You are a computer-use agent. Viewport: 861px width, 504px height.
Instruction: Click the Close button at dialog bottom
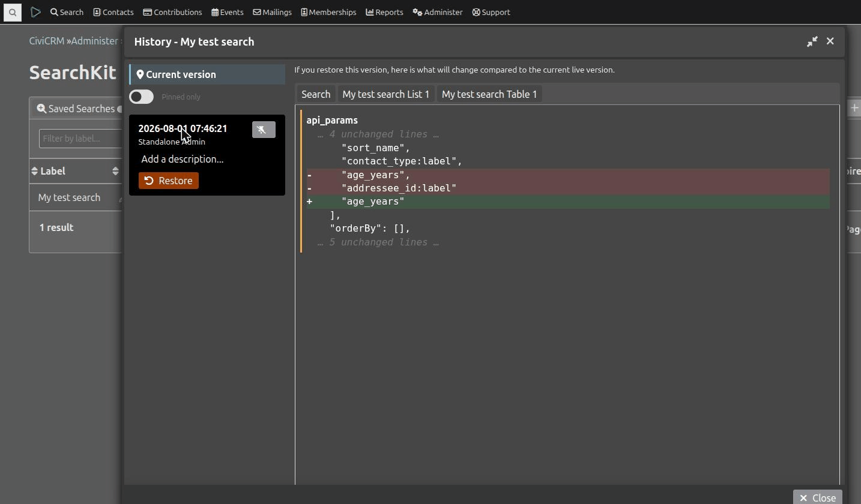(818, 498)
